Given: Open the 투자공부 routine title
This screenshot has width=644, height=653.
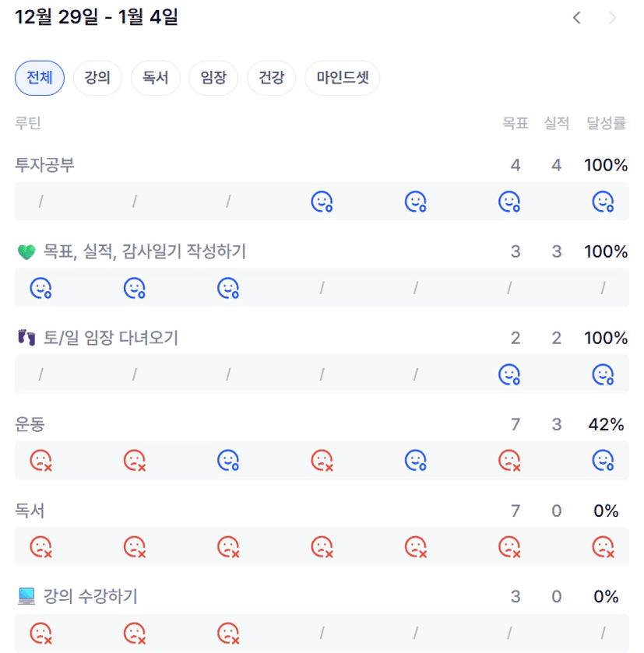Looking at the screenshot, I should click(x=45, y=165).
